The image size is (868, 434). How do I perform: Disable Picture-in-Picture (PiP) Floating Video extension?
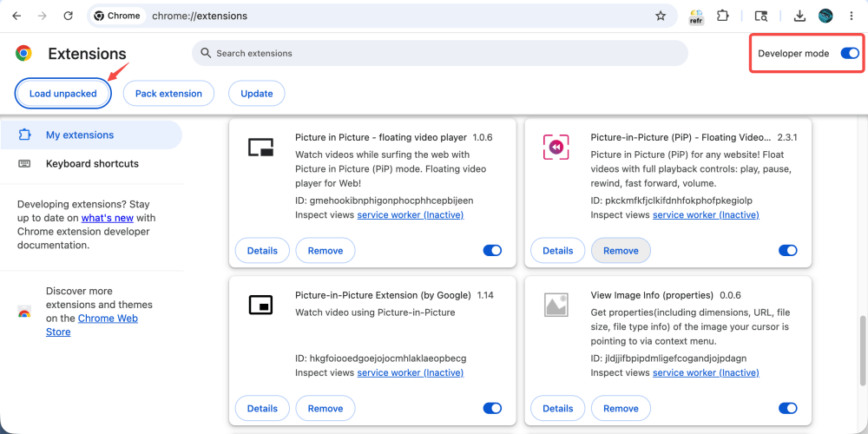pos(788,251)
